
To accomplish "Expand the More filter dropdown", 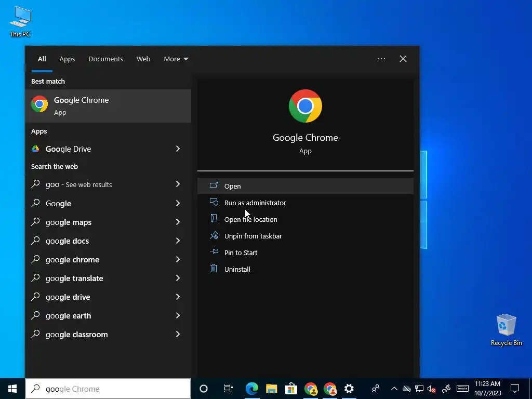I will [x=176, y=59].
